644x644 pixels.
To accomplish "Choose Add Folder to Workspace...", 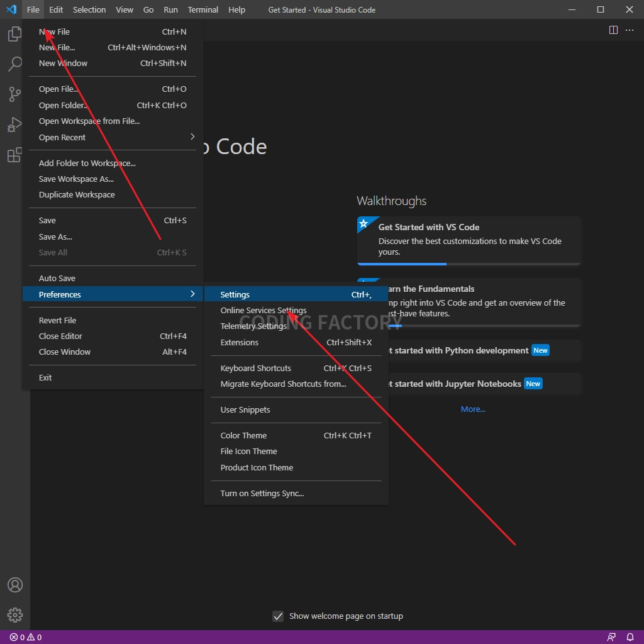I will point(113,163).
